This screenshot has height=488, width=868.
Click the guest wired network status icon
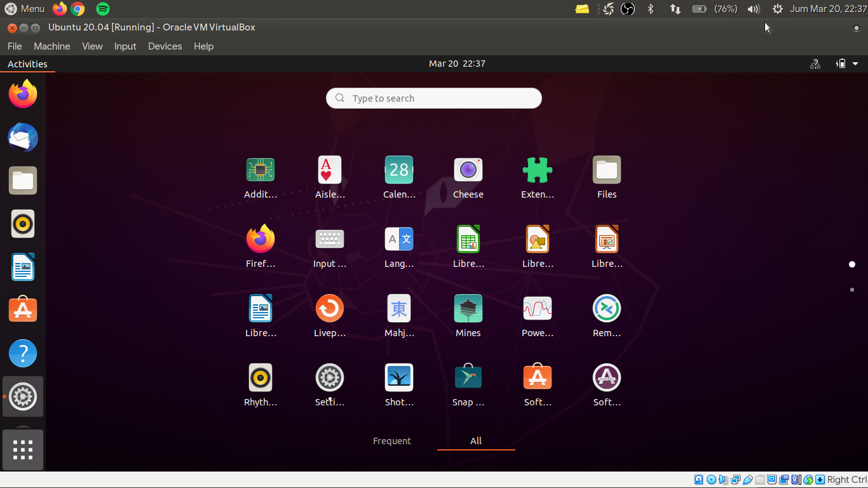pos(815,64)
